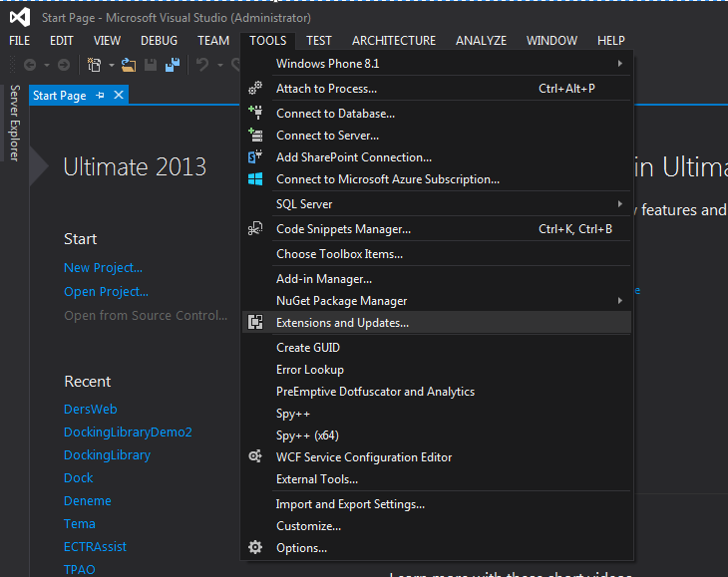The width and height of the screenshot is (728, 577).
Task: Pin the Start Page tab
Action: pyautogui.click(x=100, y=95)
